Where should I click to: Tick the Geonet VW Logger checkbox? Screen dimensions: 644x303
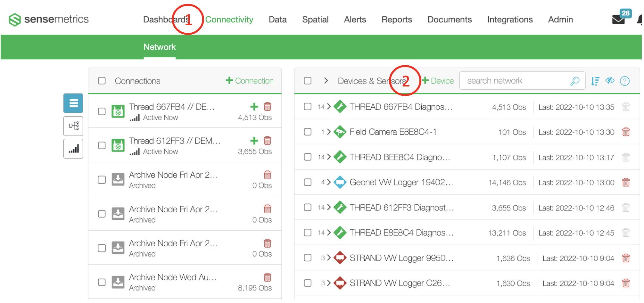click(x=308, y=182)
